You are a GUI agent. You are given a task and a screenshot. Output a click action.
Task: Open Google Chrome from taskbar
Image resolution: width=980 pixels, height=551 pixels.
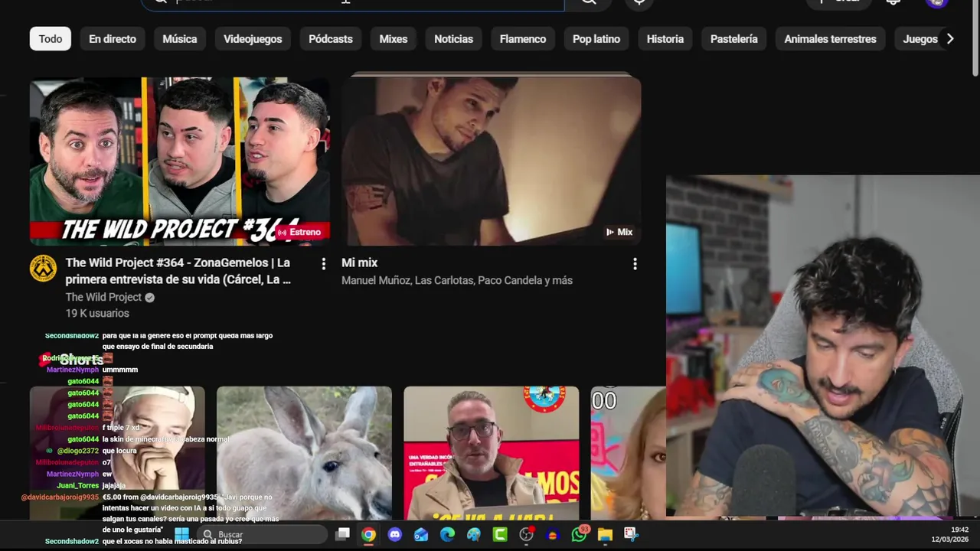coord(369,534)
